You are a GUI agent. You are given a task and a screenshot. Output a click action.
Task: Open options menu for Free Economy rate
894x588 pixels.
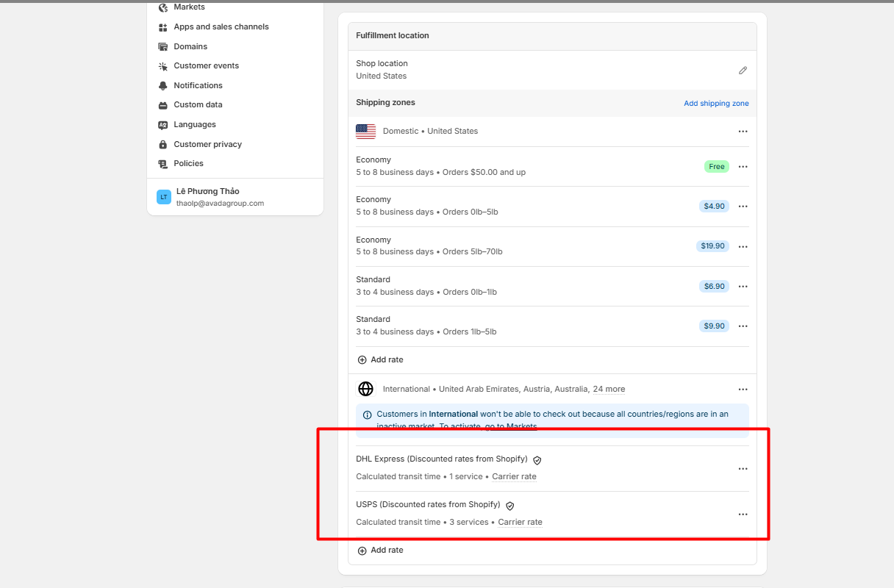[743, 167]
